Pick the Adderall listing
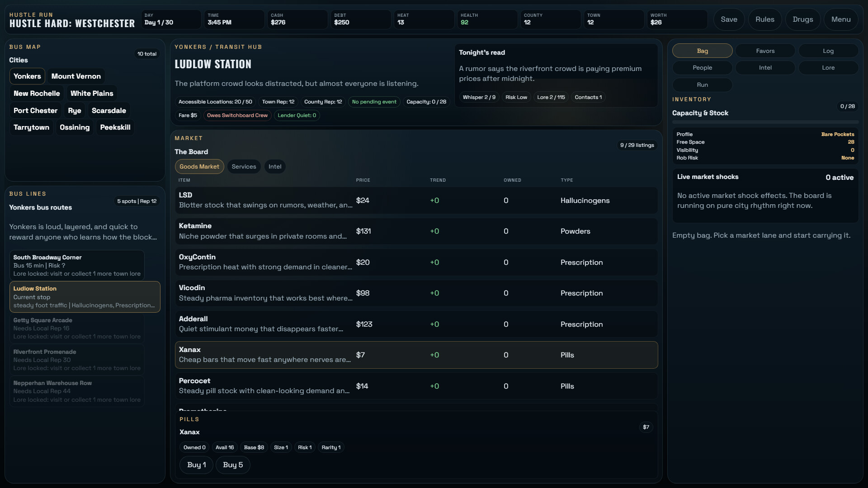Viewport: 868px width, 488px height. [x=416, y=324]
